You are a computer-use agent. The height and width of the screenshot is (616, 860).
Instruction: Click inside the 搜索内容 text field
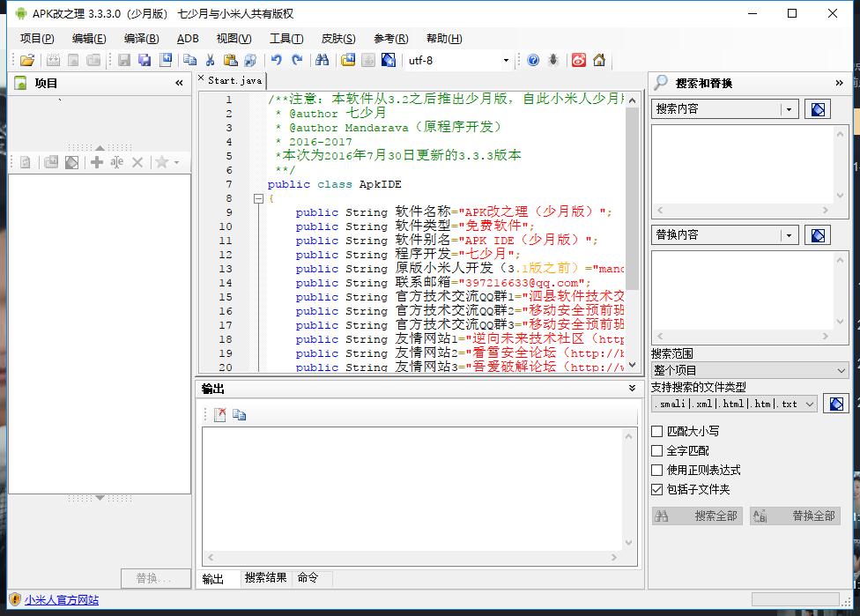(x=740, y=166)
